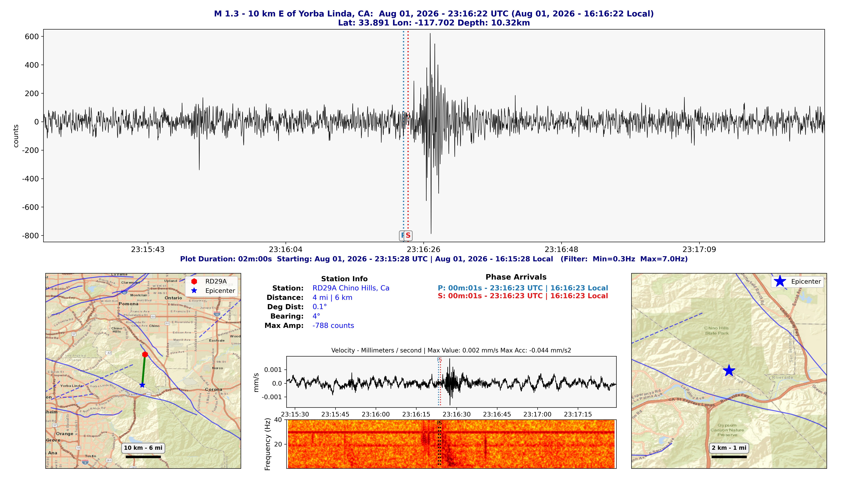
Task: Click the mm/s axis label on the velocity plot
Action: 256,382
